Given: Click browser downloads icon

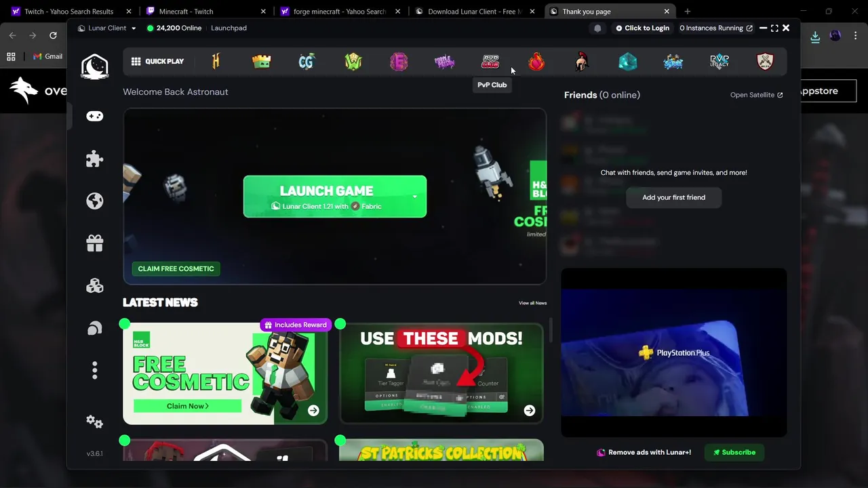Looking at the screenshot, I should [x=815, y=37].
